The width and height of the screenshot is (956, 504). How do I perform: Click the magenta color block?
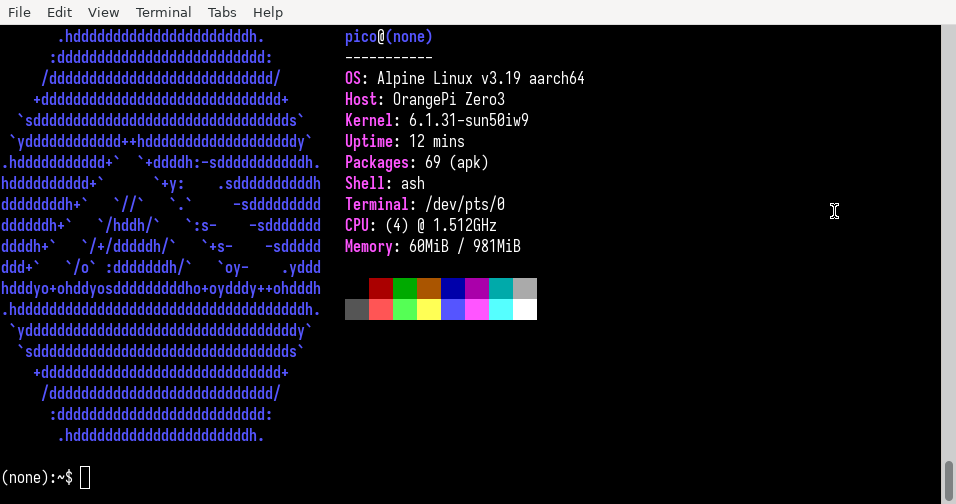(x=477, y=310)
